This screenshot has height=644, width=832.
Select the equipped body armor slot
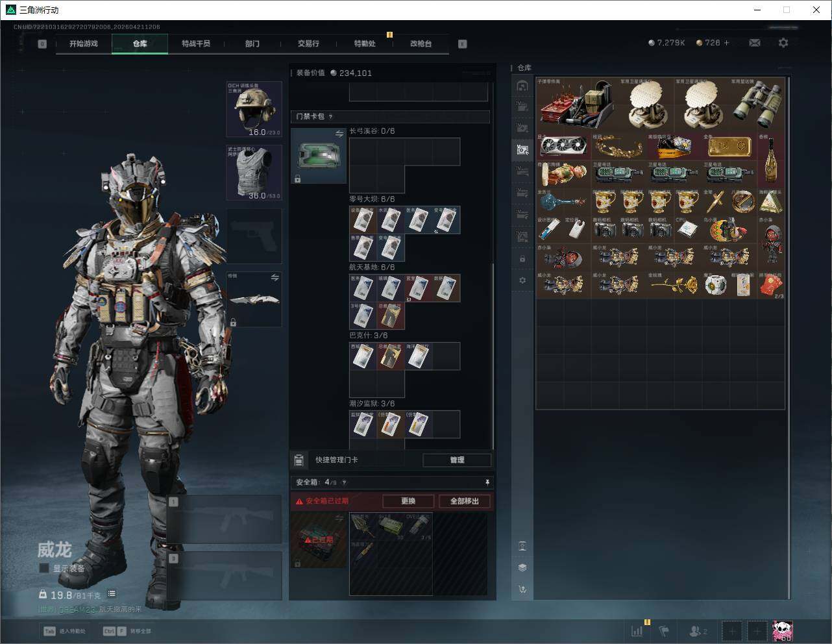254,172
